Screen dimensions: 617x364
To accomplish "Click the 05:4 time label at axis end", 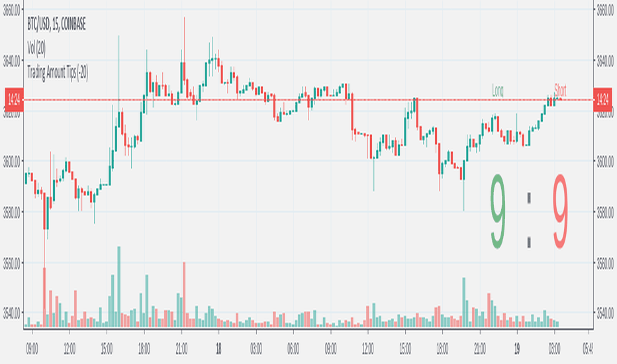I will tap(587, 349).
